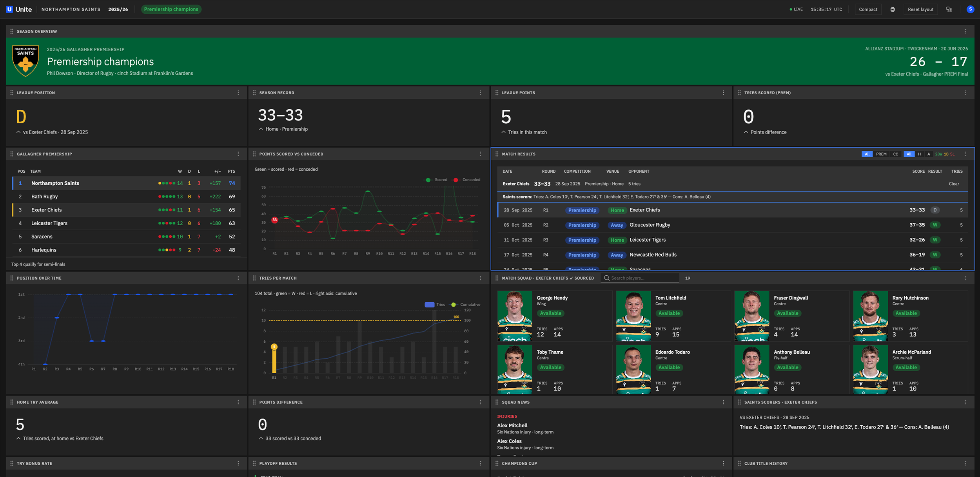This screenshot has width=980, height=477.
Task: Select Exeter Chiefs row in league table
Action: coord(126,210)
